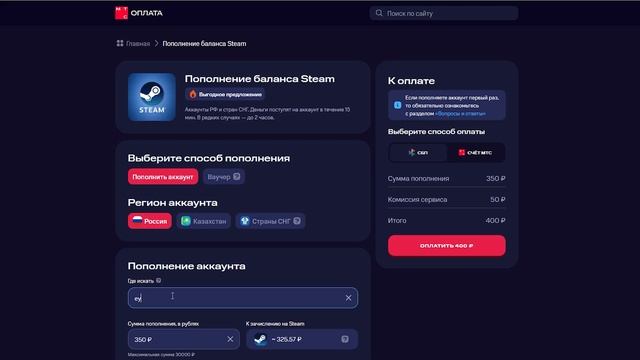The height and width of the screenshot is (360, 640).
Task: Click the Оплатить 400 ₽ button
Action: coord(447,246)
